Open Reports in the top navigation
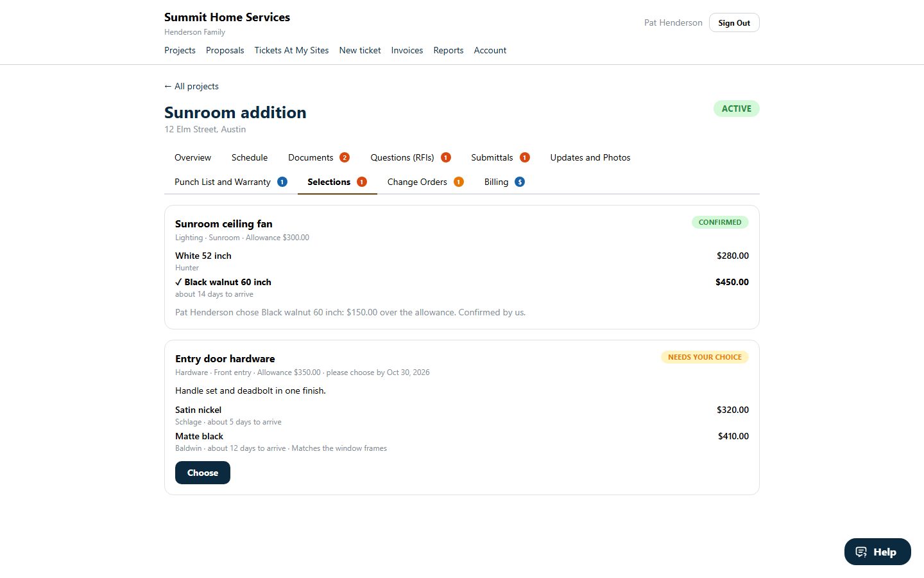The image size is (924, 578). click(448, 50)
